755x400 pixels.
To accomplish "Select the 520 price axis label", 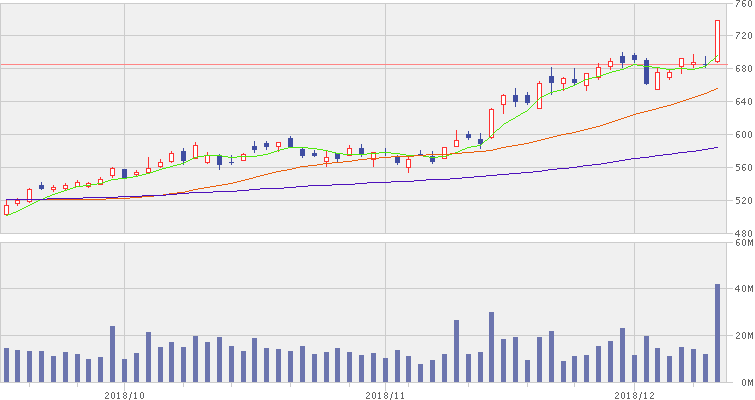I will coord(743,201).
